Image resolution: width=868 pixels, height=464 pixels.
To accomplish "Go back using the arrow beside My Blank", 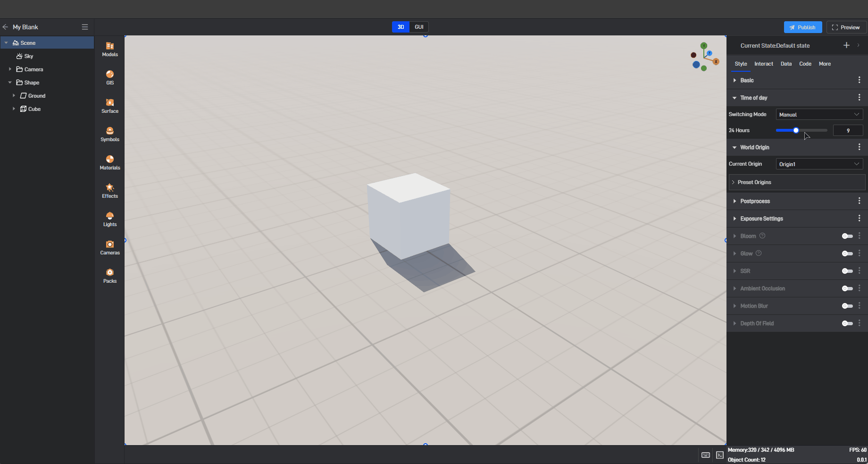I will point(5,27).
